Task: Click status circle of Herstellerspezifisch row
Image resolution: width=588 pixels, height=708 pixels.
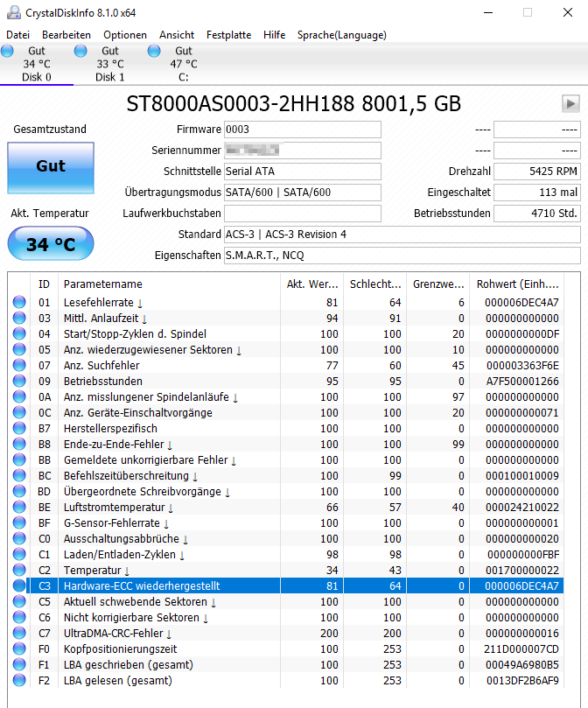Action: pyautogui.click(x=19, y=428)
